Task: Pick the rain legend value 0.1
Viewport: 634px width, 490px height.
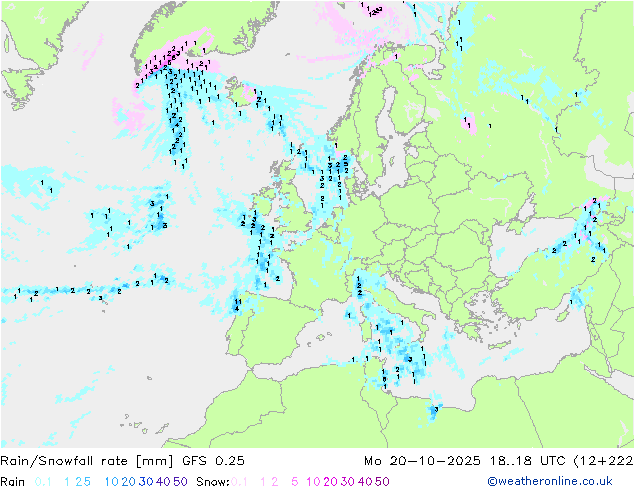Action: coord(43,482)
